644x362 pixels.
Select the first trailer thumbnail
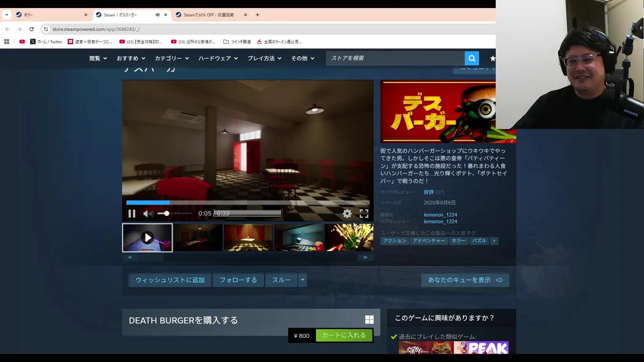click(x=147, y=238)
